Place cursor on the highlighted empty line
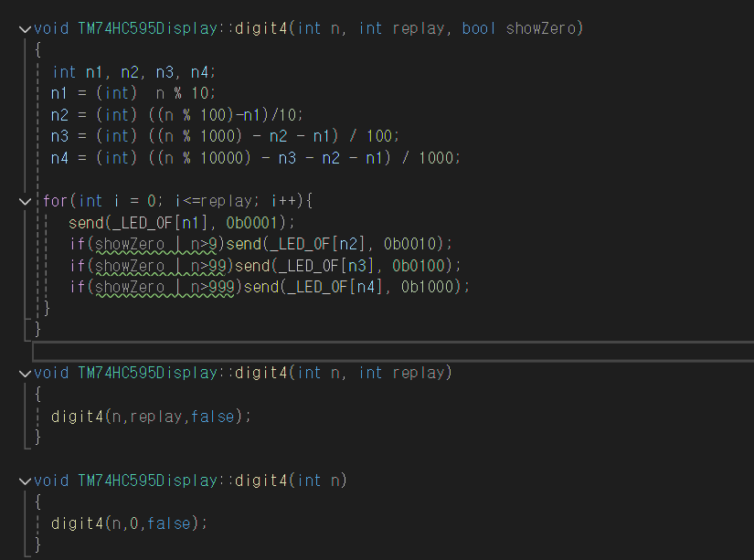Viewport: 754px width, 560px height. point(393,352)
